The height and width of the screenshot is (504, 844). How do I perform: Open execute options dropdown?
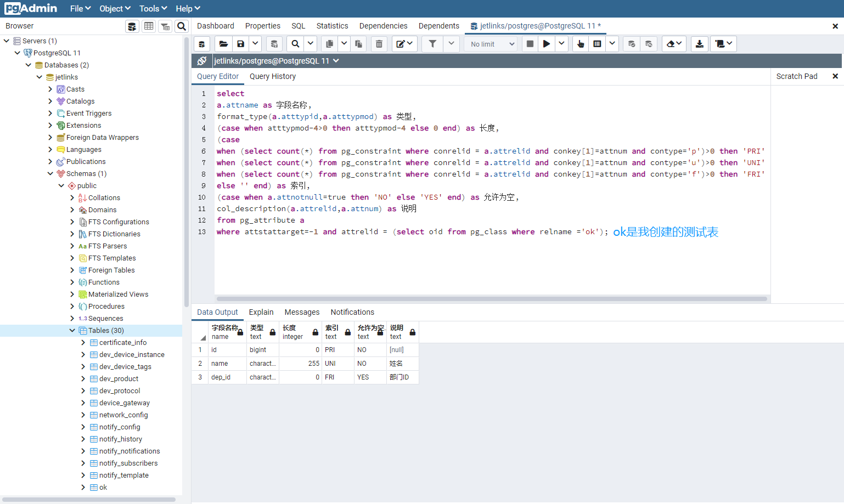pyautogui.click(x=561, y=44)
